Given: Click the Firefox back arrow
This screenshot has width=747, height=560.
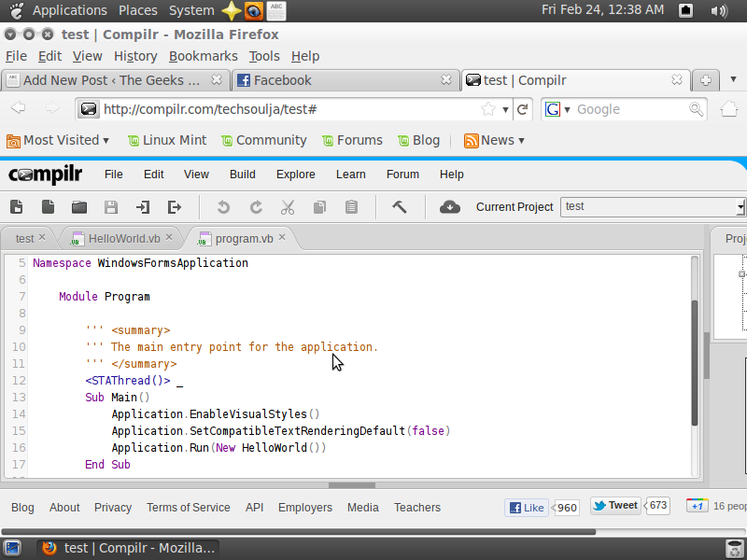Looking at the screenshot, I should point(18,108).
